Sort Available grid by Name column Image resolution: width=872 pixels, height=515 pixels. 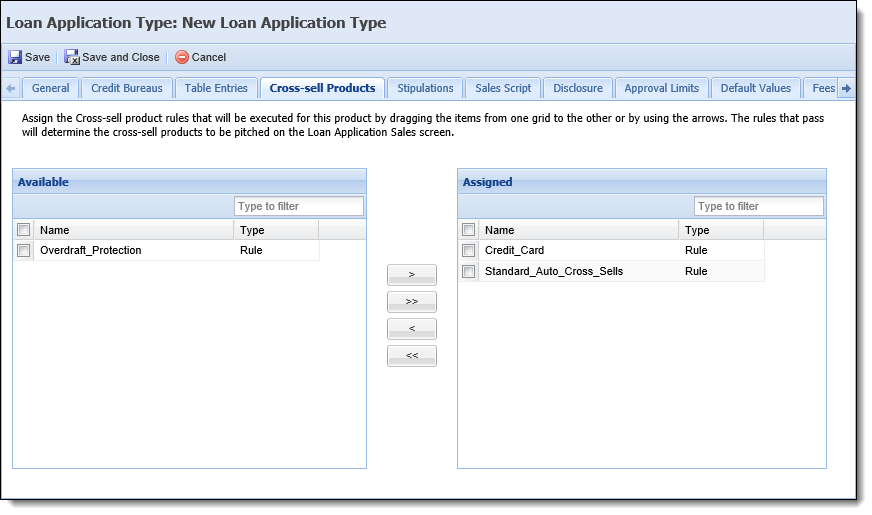133,230
